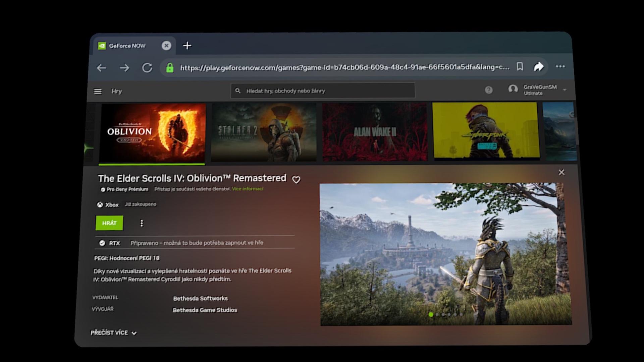644x362 pixels.
Task: Click PEGI: Hodnocení PEGI 18 text
Action: (x=127, y=258)
